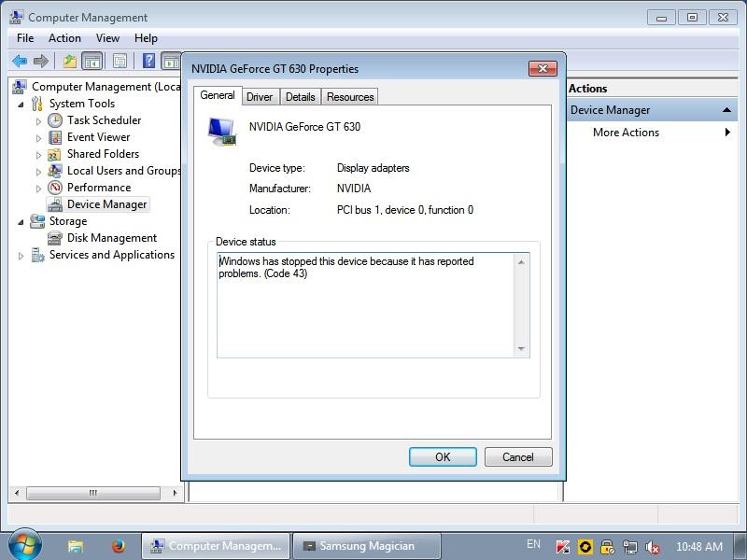Click the Shared Folders icon
Screen dimensions: 747x560
click(x=54, y=154)
